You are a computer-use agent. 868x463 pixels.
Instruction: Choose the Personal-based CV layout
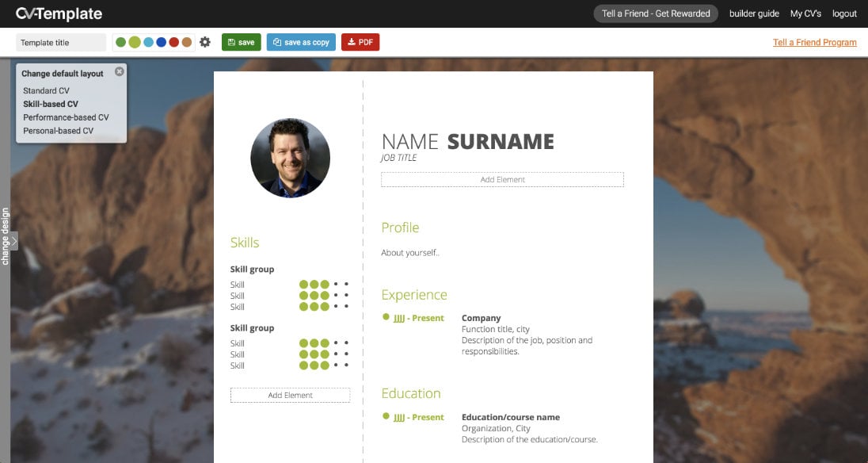[58, 131]
